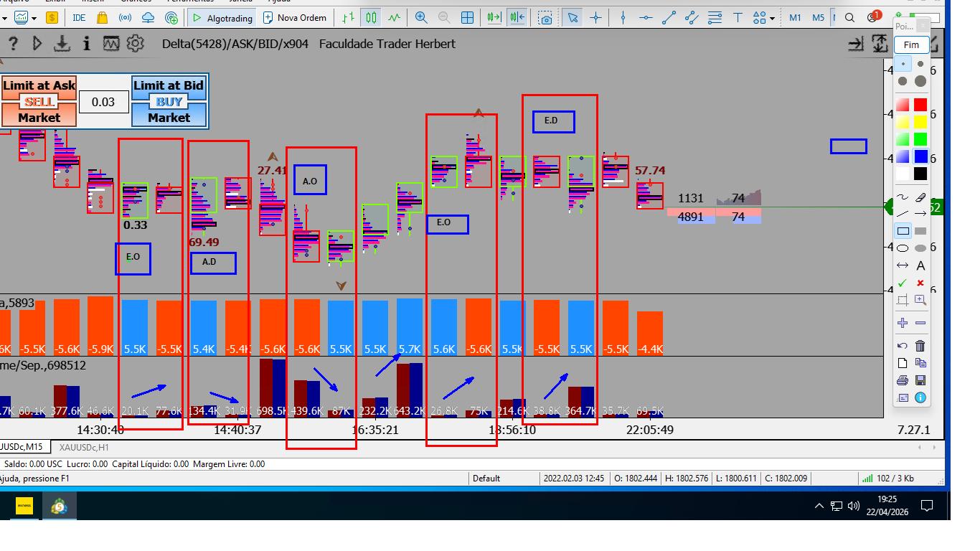
Task: Pick the black color swatch
Action: point(920,174)
